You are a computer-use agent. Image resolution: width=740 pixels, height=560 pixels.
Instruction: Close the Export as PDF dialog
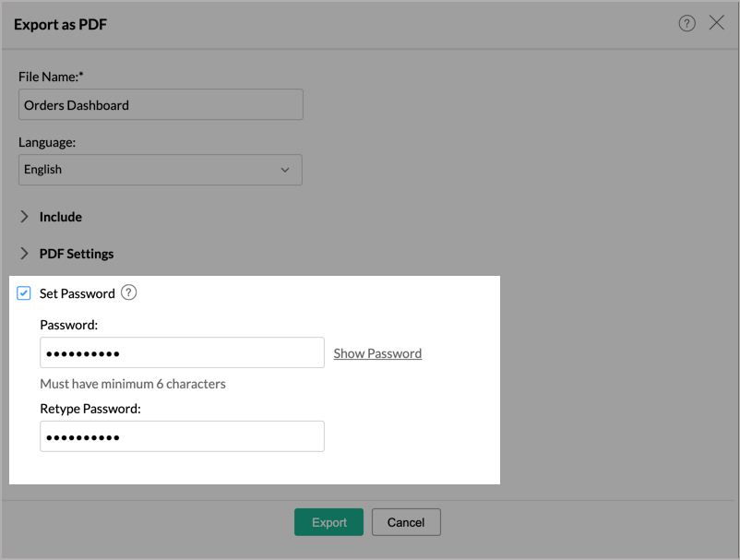pos(716,23)
